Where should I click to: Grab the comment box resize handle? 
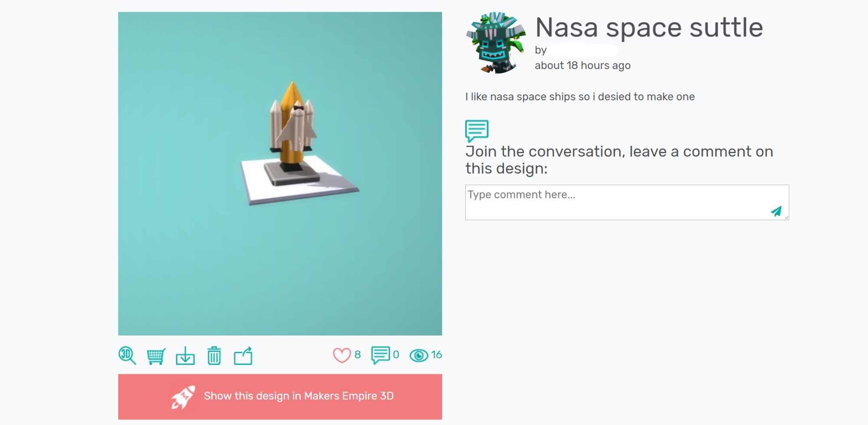786,217
